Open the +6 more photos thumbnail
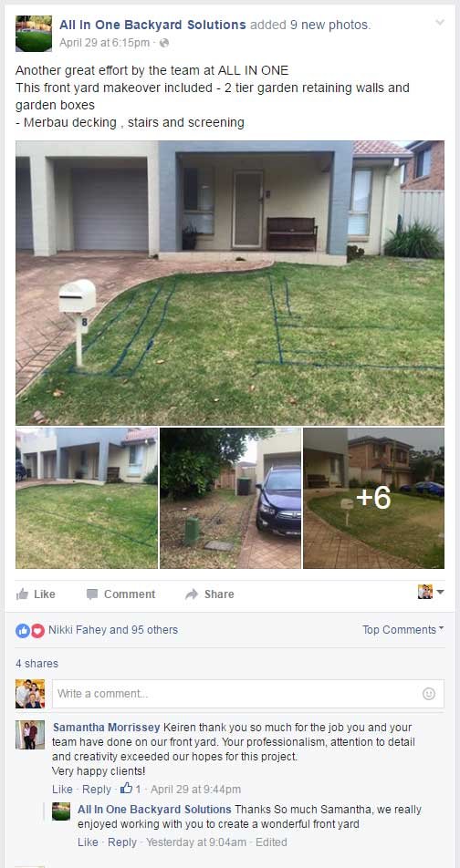The height and width of the screenshot is (868, 460). click(373, 498)
